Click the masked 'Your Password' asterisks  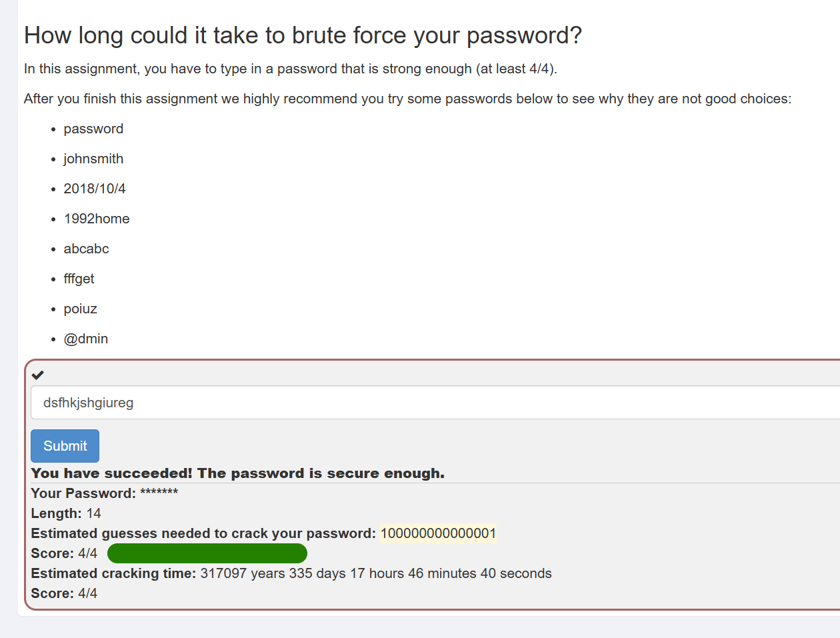click(159, 493)
